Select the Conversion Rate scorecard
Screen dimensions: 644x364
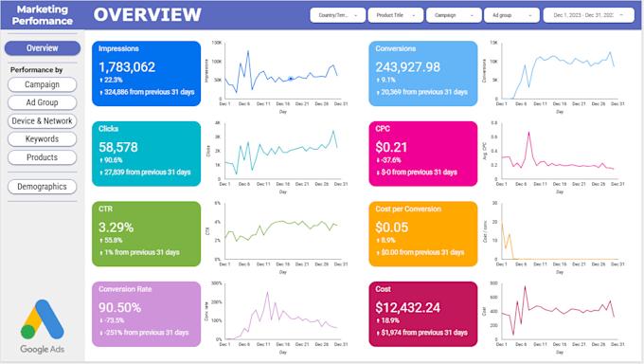coord(146,314)
